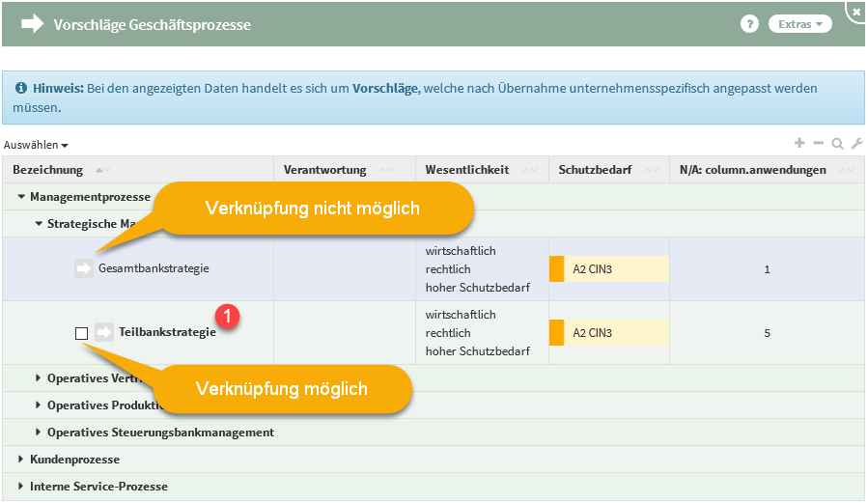This screenshot has width=868, height=503.
Task: Collapse the Managementprozesse tree node
Action: 21,197
